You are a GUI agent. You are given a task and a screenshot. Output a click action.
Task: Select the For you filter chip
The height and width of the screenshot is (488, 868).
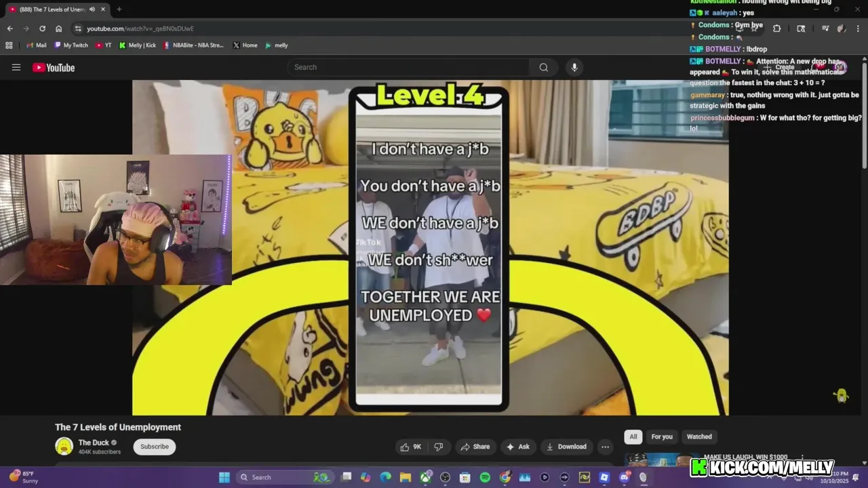[x=662, y=436]
